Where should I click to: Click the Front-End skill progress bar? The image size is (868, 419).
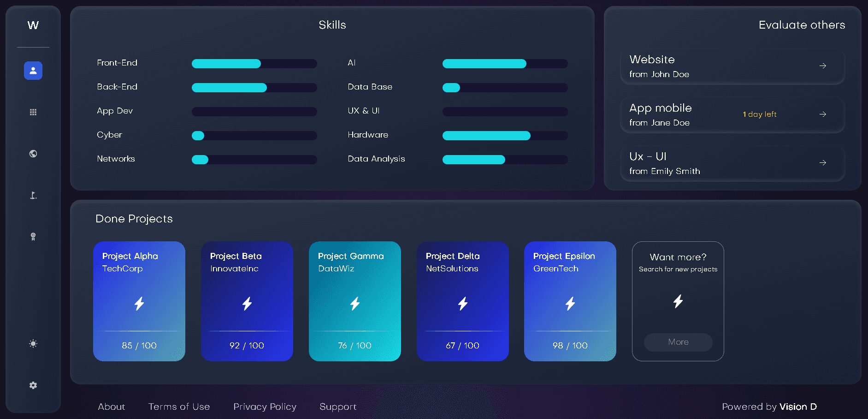(x=254, y=64)
